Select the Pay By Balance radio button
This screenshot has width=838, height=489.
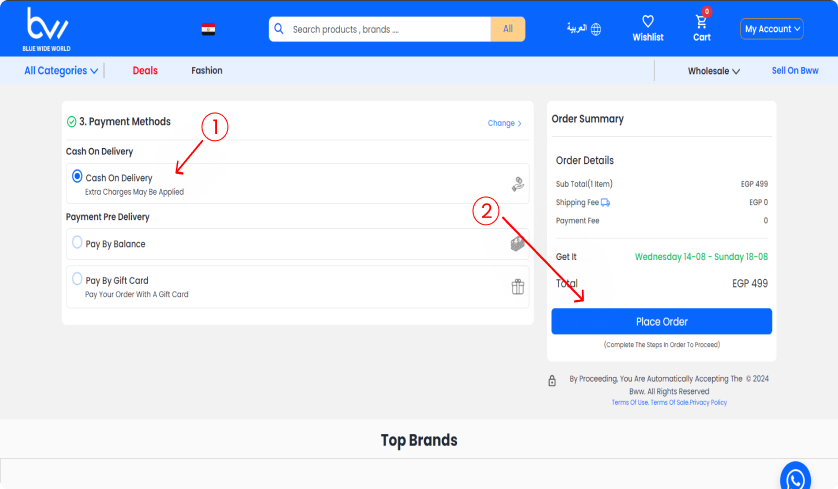point(77,243)
